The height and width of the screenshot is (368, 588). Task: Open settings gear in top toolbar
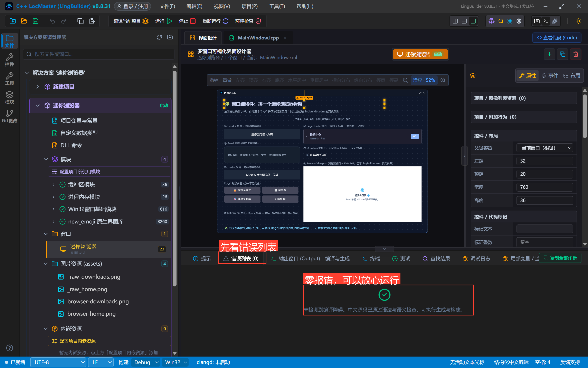tap(519, 21)
